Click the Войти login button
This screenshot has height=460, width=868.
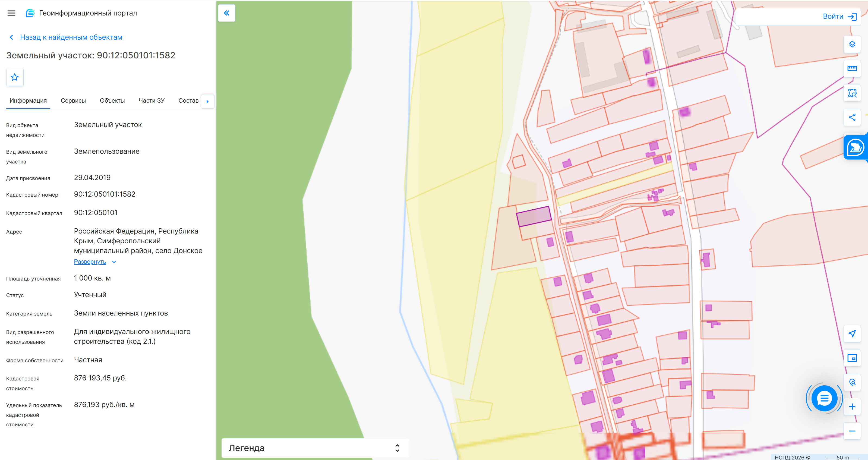click(x=839, y=17)
